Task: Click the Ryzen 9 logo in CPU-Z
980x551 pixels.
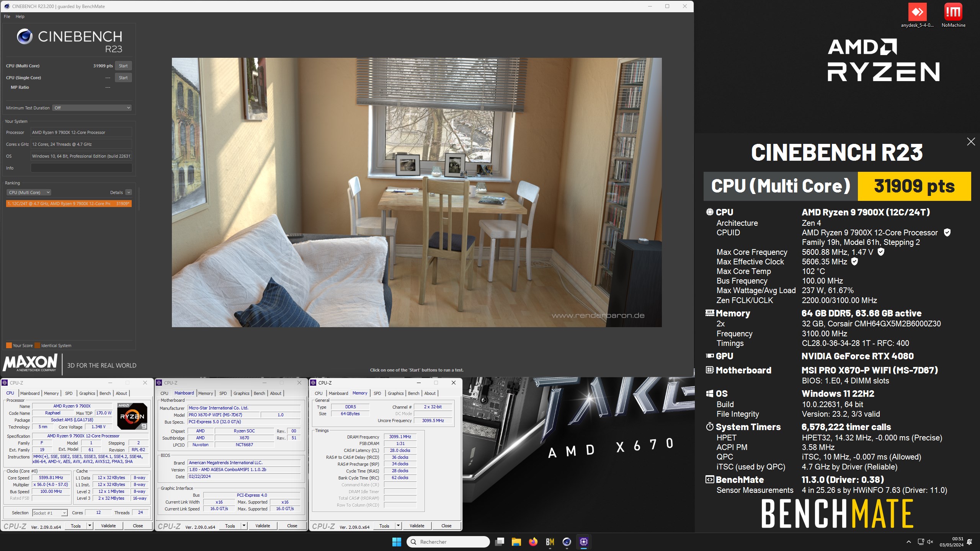Action: tap(132, 416)
